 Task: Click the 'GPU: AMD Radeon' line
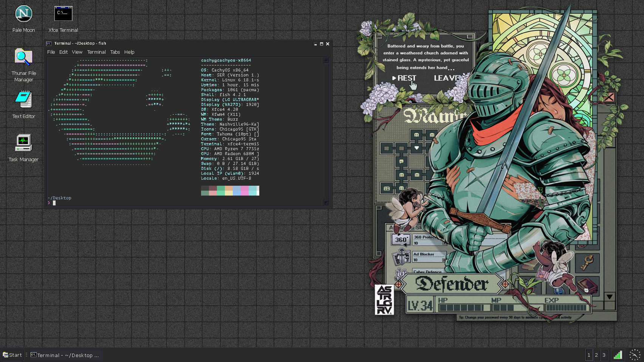(x=230, y=154)
